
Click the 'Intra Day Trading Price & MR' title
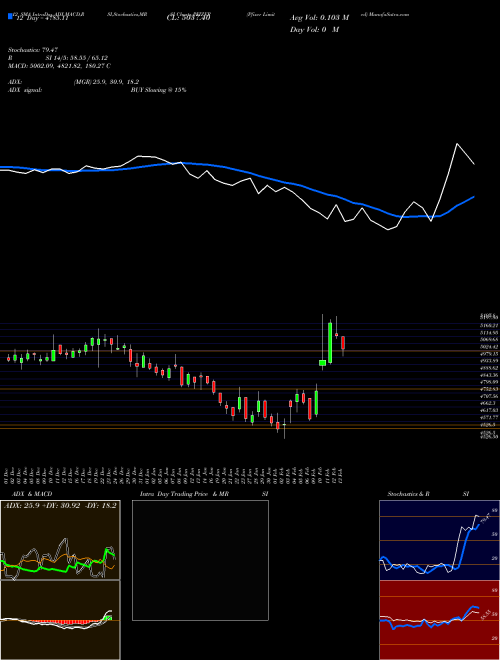[184, 494]
